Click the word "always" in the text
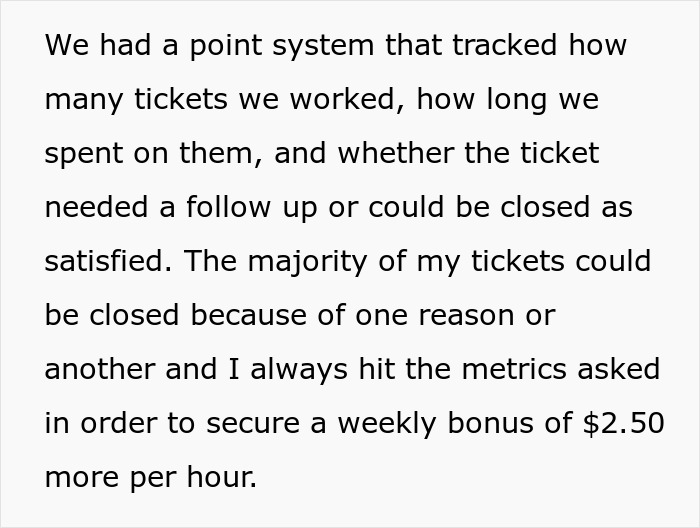 [299, 370]
